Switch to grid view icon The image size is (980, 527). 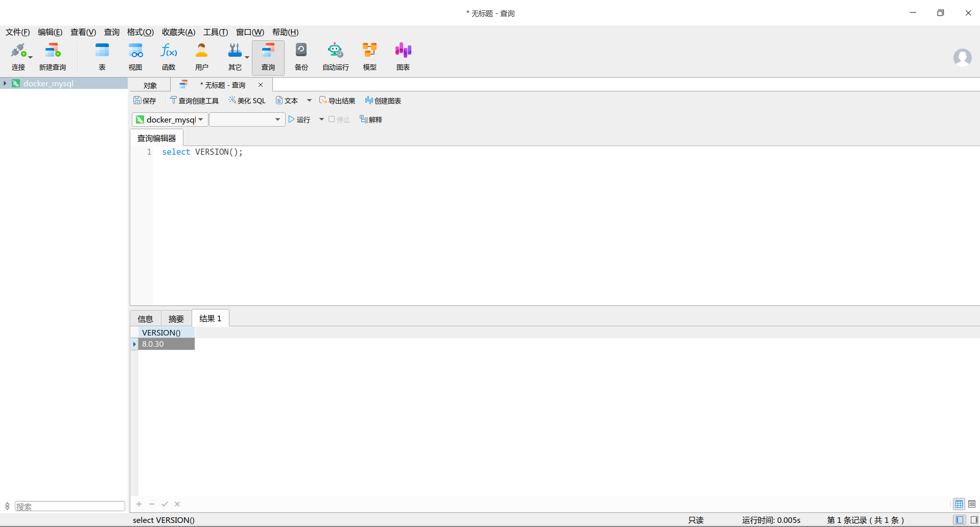(x=959, y=504)
